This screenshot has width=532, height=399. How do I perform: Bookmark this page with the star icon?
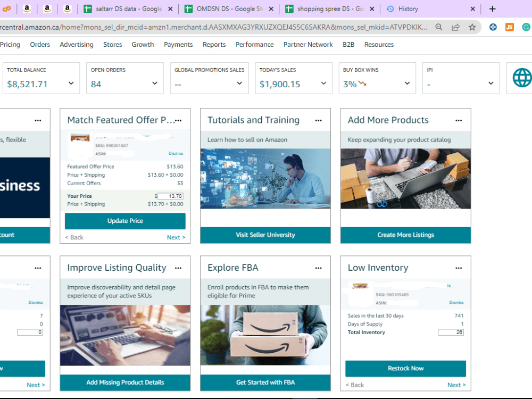472,27
